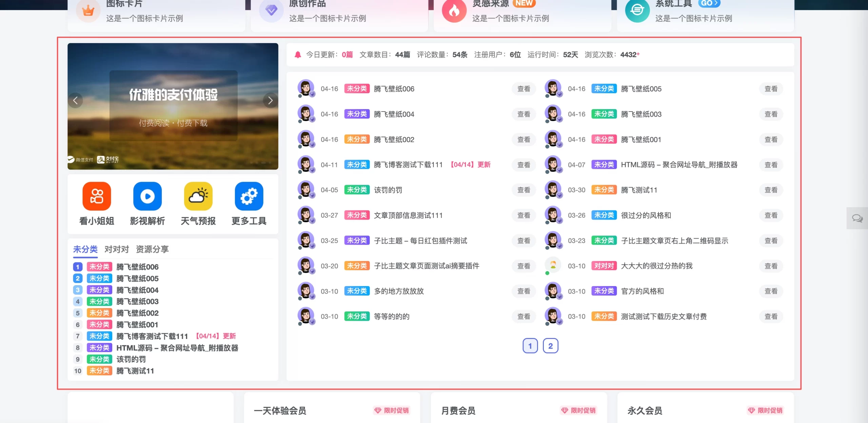Click the 评论数量 54条 statistic
Image resolution: width=868 pixels, height=423 pixels.
442,55
